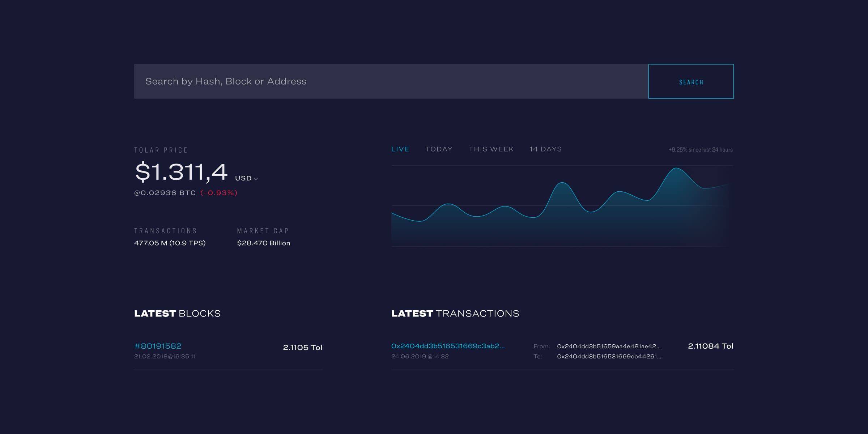Viewport: 868px width, 434px height.
Task: Select the TODAY chart tab
Action: (x=439, y=149)
